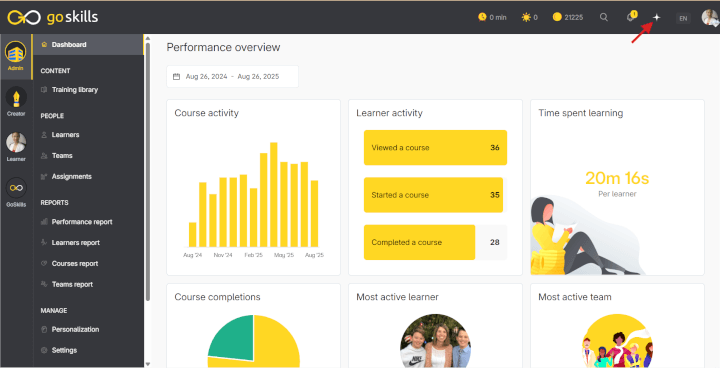Click the Learners report icon
Screen dimensions: 720x368
click(x=44, y=242)
